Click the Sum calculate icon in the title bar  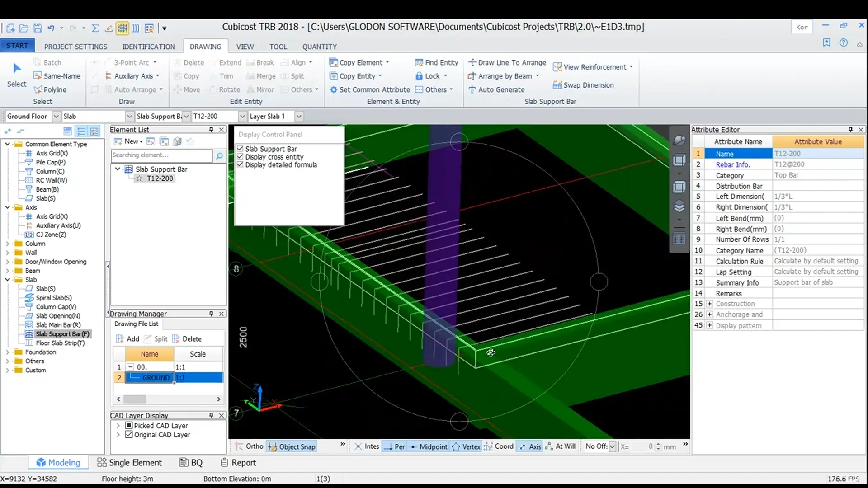coord(95,28)
